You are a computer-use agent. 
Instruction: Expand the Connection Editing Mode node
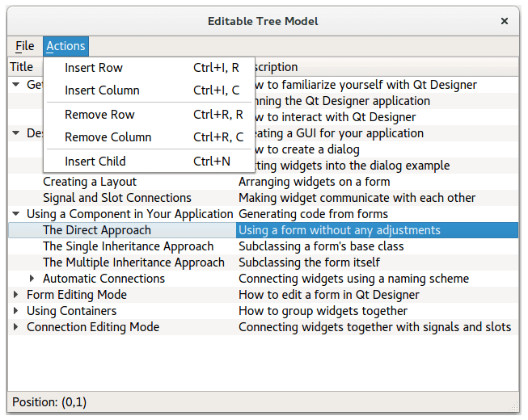[x=16, y=327]
